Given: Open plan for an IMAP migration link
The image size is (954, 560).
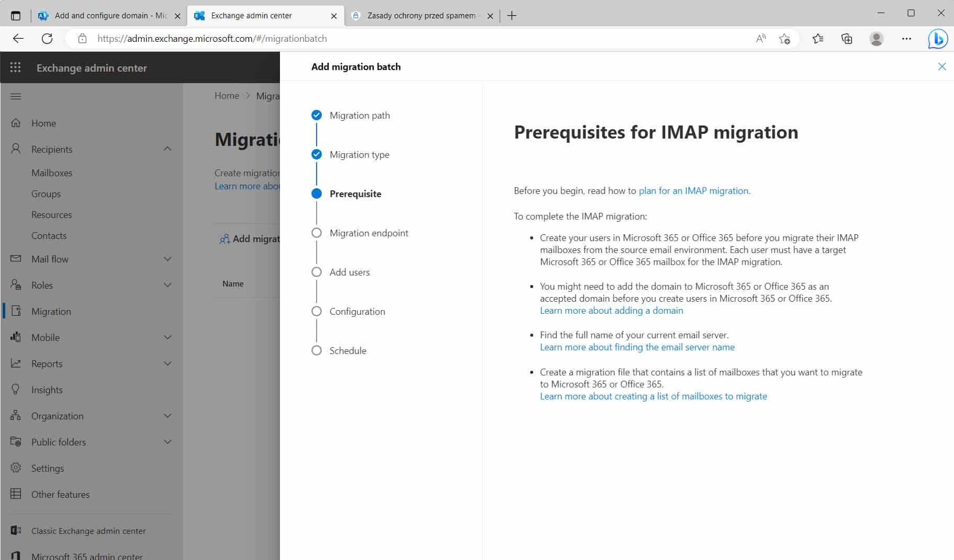Looking at the screenshot, I should click(x=694, y=191).
